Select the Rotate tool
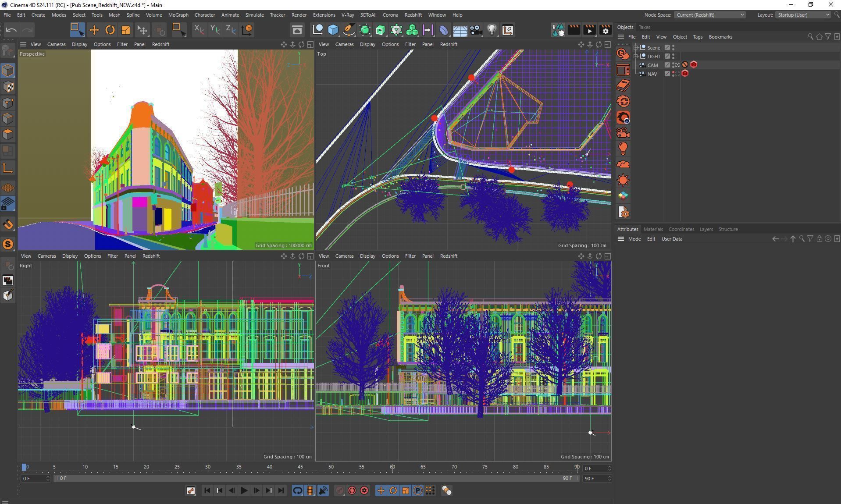Viewport: 841px width, 504px height. (110, 30)
